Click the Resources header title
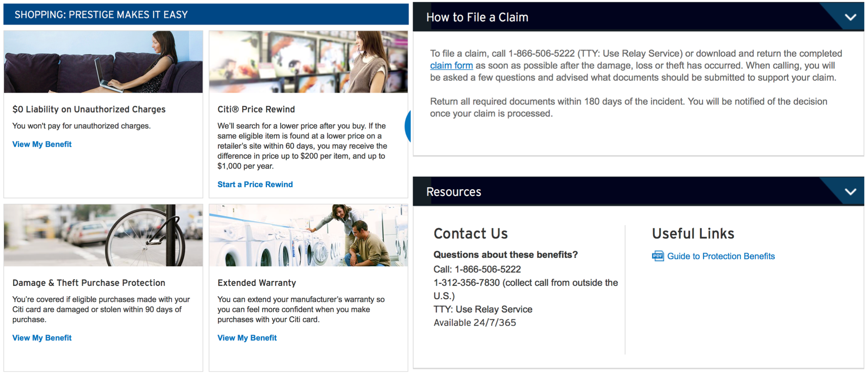The width and height of the screenshot is (868, 373). 453,191
